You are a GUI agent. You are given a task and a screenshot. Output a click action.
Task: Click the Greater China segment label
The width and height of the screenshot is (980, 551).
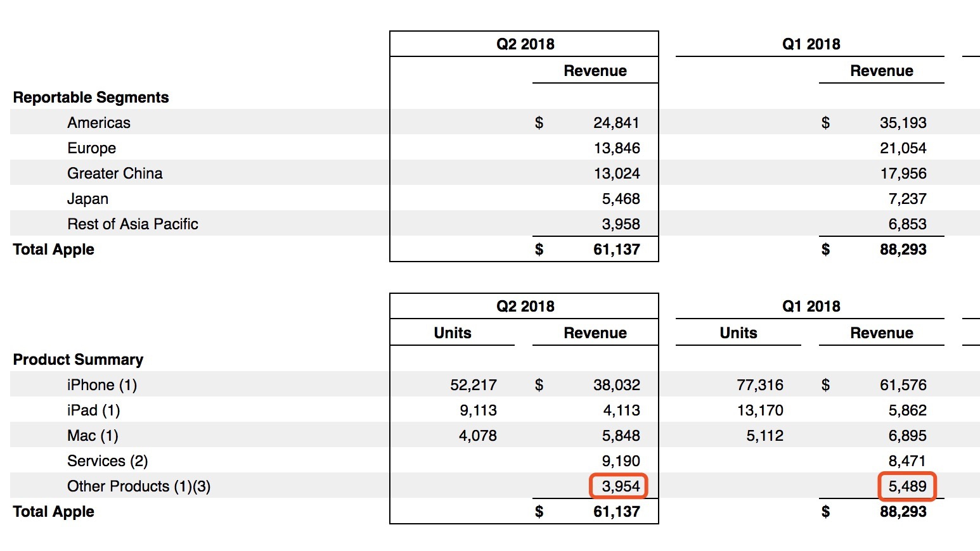pos(115,174)
